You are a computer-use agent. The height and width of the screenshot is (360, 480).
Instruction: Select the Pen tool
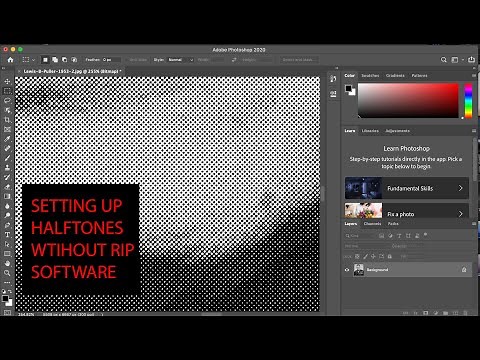tap(7, 225)
